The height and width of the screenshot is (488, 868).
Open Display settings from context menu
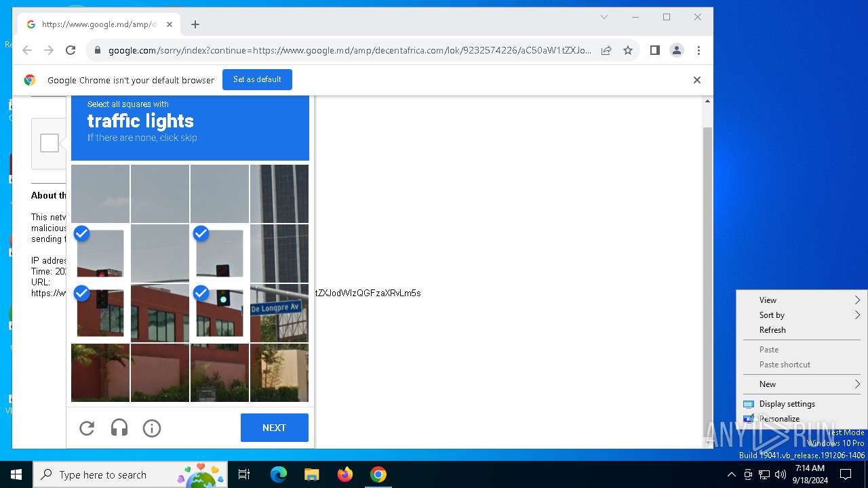tap(803, 404)
